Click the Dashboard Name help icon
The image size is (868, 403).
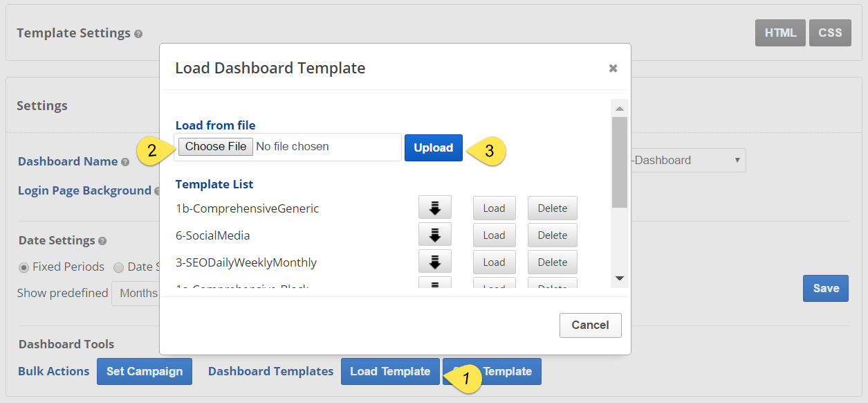(x=125, y=162)
